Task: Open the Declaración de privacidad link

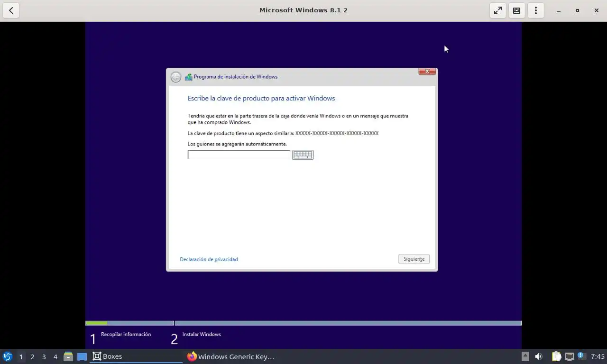Action: (209, 259)
